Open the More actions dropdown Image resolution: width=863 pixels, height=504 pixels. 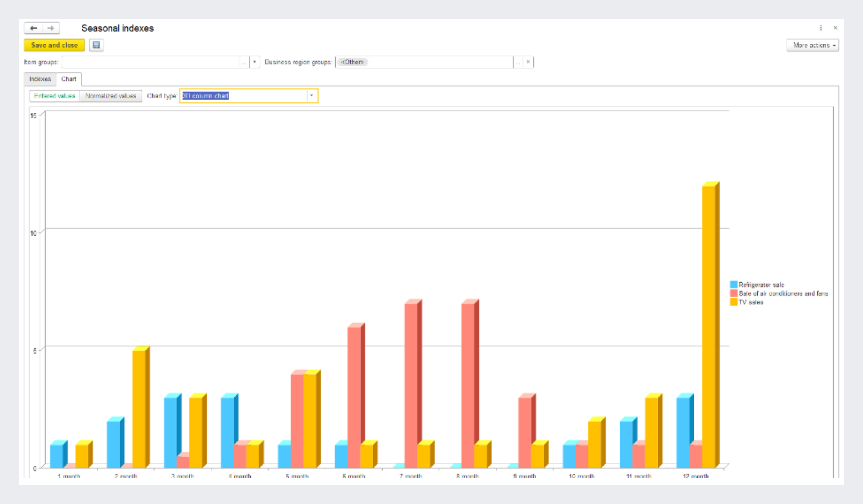[x=812, y=45]
